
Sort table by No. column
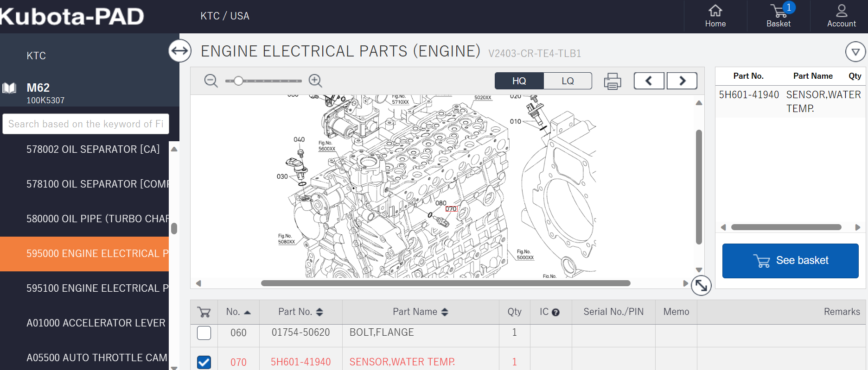coord(238,312)
